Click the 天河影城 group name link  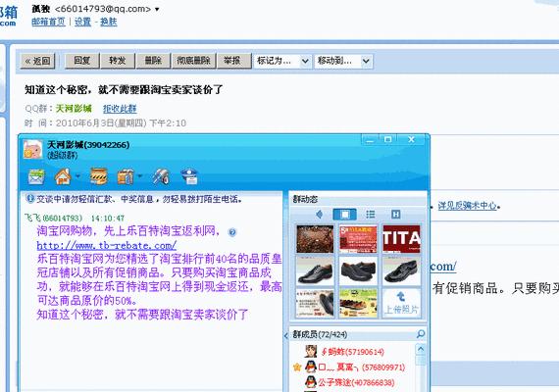click(74, 109)
